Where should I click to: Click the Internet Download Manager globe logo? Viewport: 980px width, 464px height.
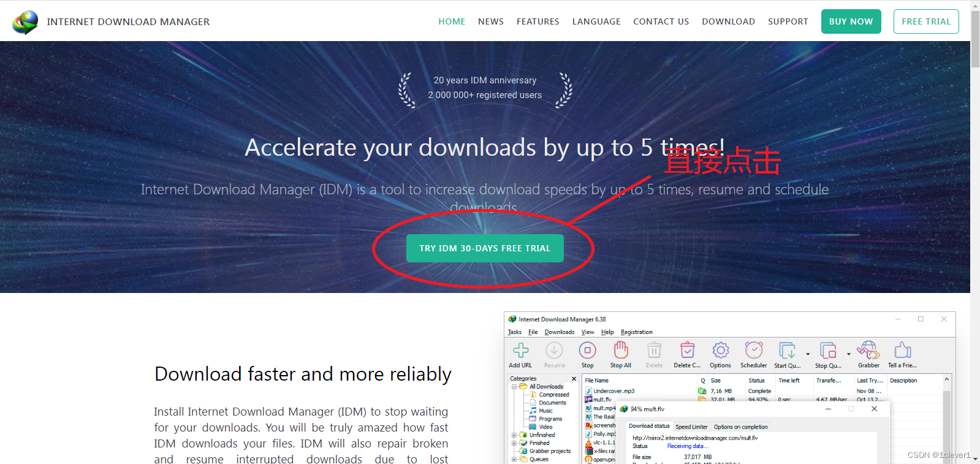[x=25, y=22]
